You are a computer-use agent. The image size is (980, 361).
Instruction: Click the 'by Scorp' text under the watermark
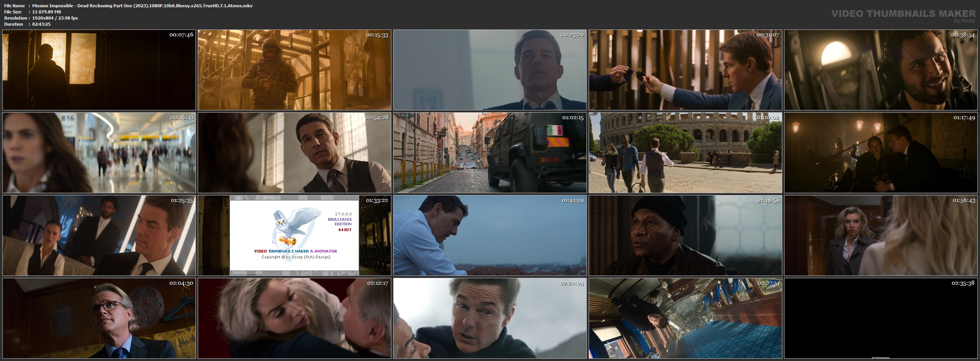tap(964, 21)
